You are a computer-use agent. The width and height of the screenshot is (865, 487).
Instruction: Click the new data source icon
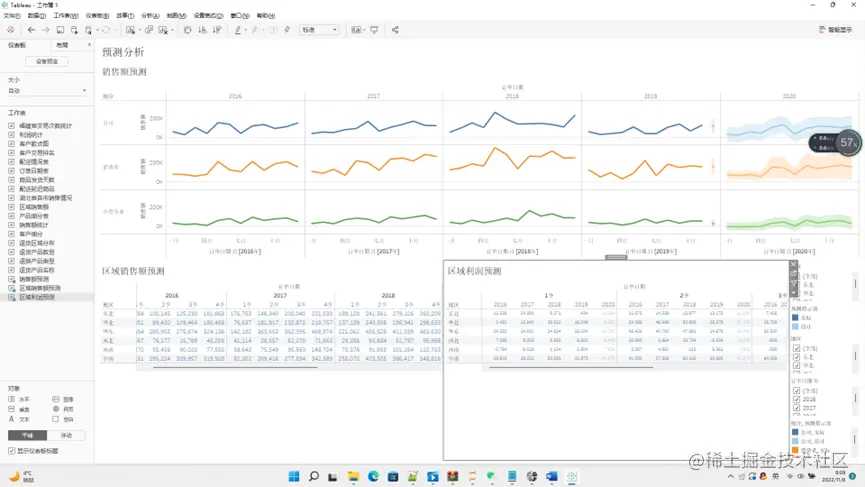pyautogui.click(x=74, y=30)
